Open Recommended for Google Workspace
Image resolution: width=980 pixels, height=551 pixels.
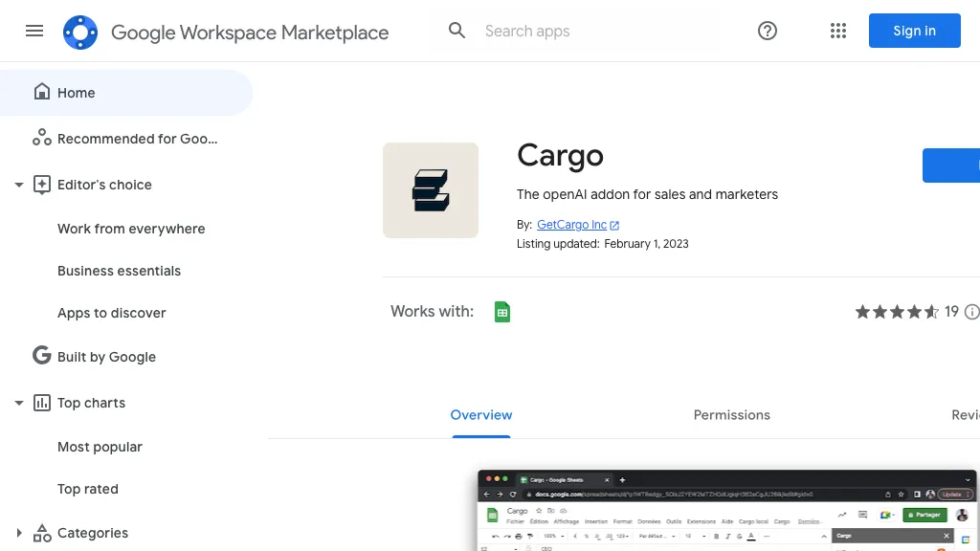[137, 139]
